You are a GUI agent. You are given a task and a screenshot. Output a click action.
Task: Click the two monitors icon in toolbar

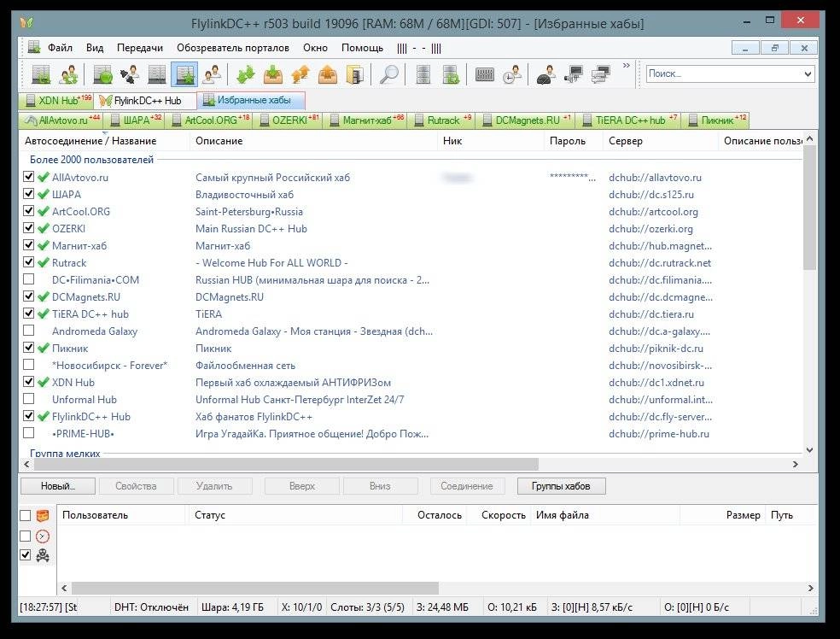(x=600, y=74)
